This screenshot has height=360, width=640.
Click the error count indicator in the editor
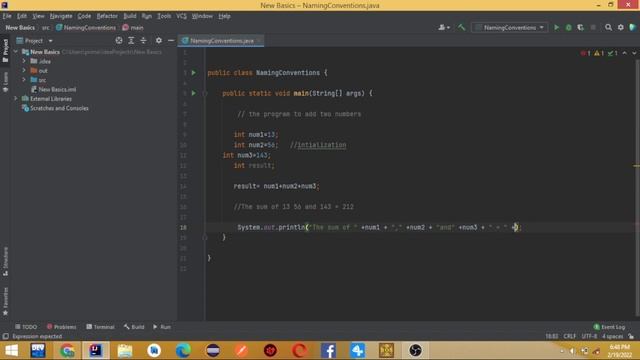point(586,53)
